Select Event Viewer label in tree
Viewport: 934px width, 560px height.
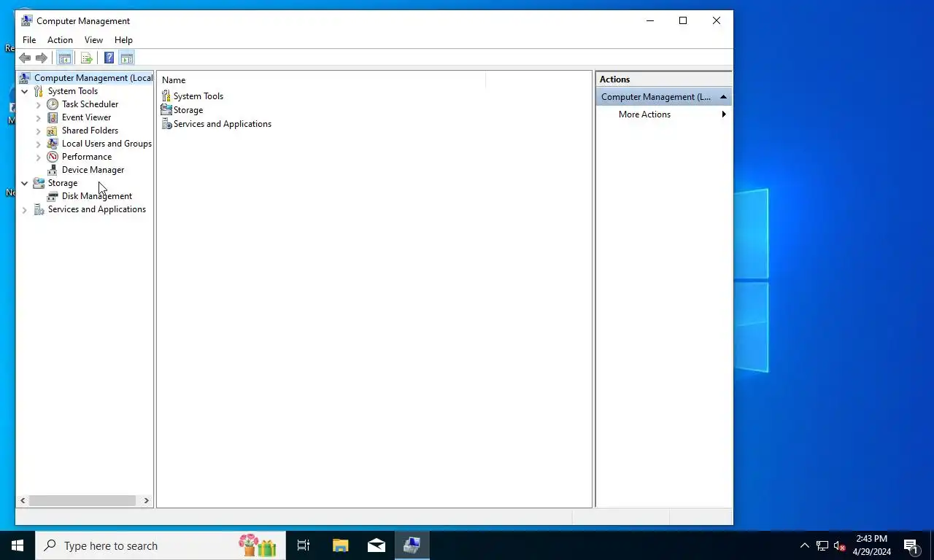[x=87, y=117]
